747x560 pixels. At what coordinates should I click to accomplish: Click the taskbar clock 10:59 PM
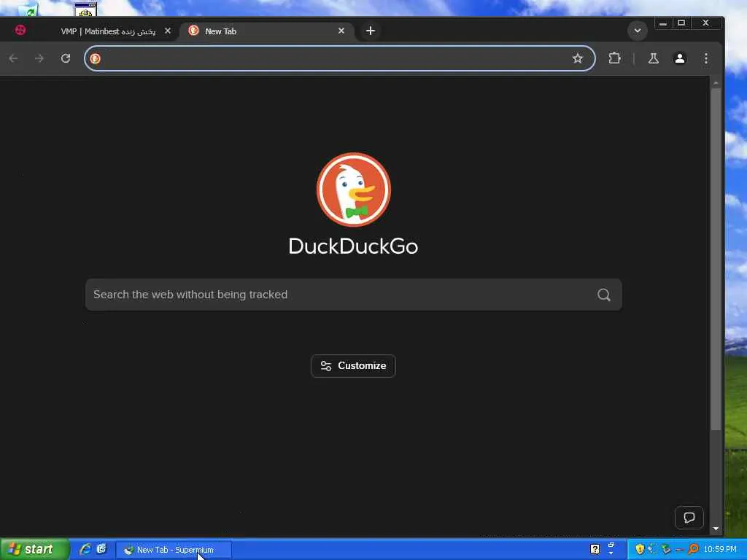[720, 550]
